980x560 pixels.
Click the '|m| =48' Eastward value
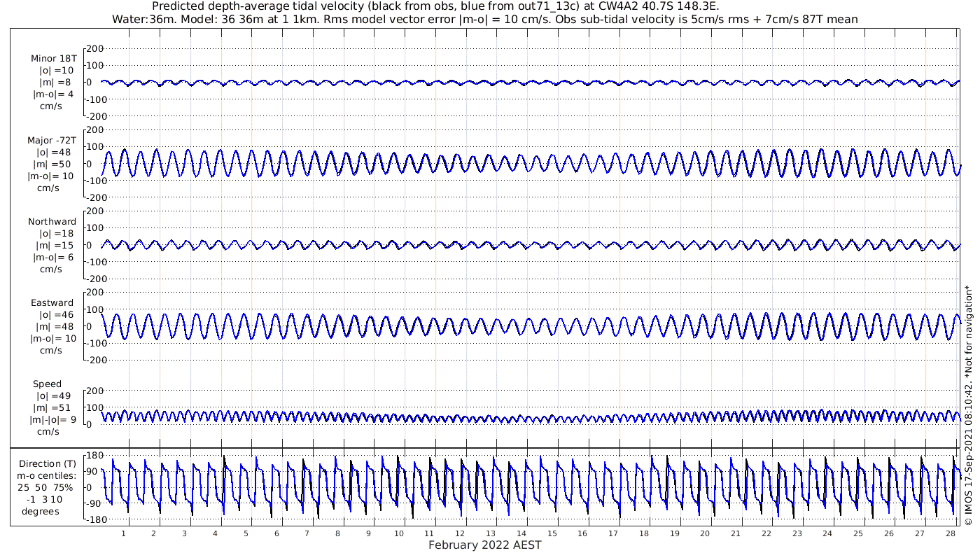click(x=53, y=326)
